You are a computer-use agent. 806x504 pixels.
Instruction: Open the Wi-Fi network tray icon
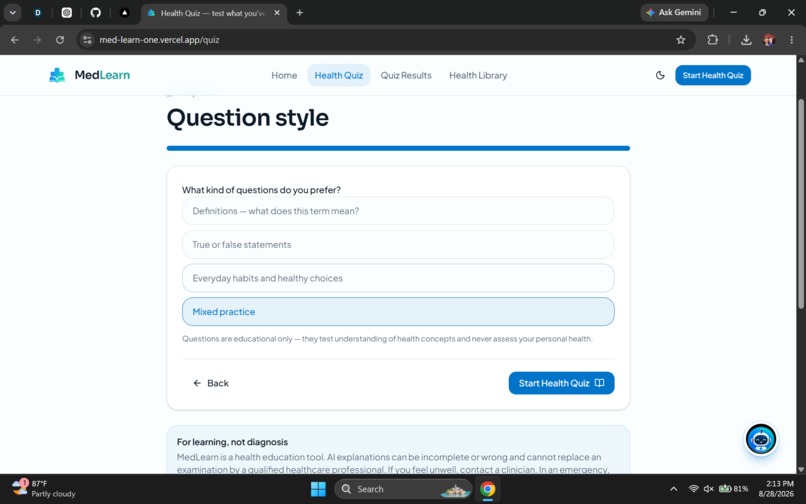693,489
